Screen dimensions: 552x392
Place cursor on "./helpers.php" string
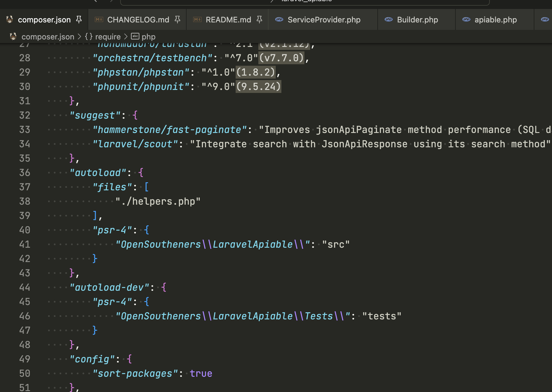click(158, 201)
